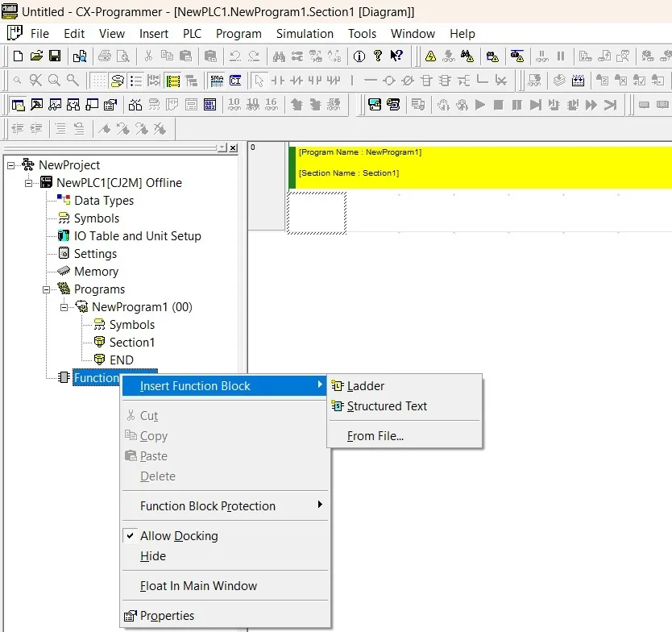
Task: Select the arrow Selection Mode tool
Action: 259,81
